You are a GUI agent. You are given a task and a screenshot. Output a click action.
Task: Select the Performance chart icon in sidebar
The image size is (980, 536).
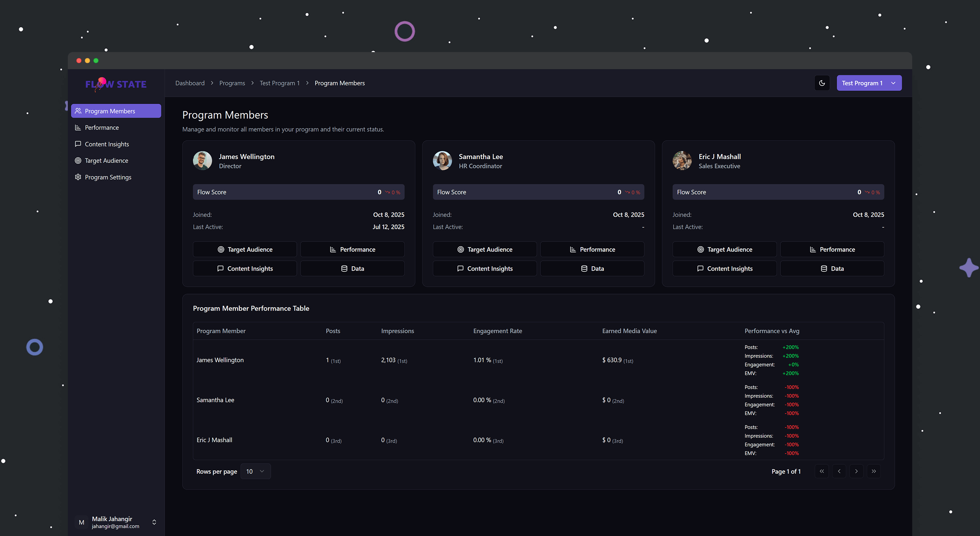click(x=78, y=127)
